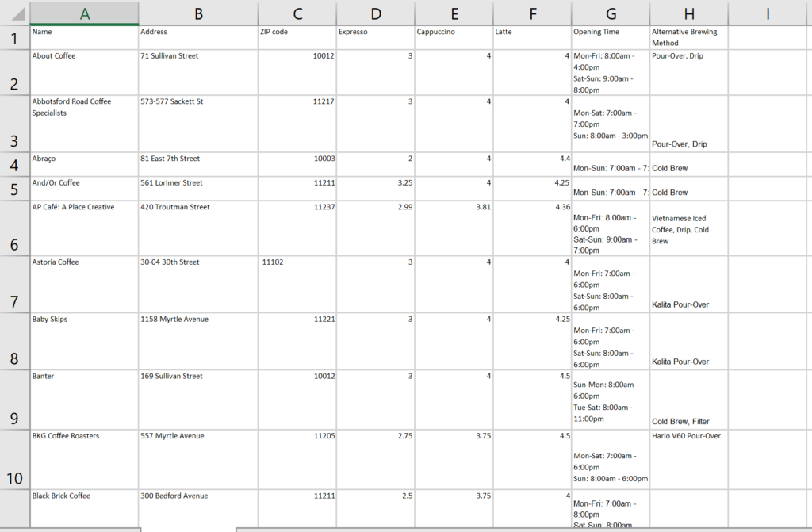
Task: Select the AP Café Expresso price 2.99
Action: point(376,228)
